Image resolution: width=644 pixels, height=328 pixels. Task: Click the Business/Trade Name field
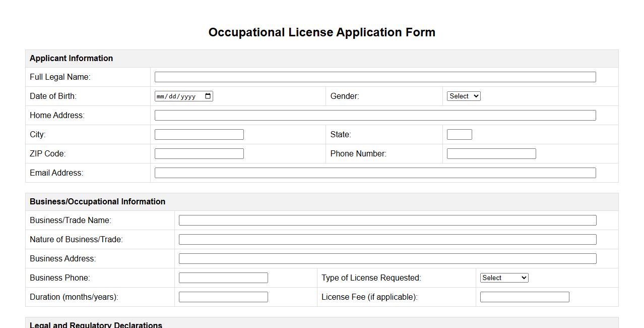coord(387,220)
